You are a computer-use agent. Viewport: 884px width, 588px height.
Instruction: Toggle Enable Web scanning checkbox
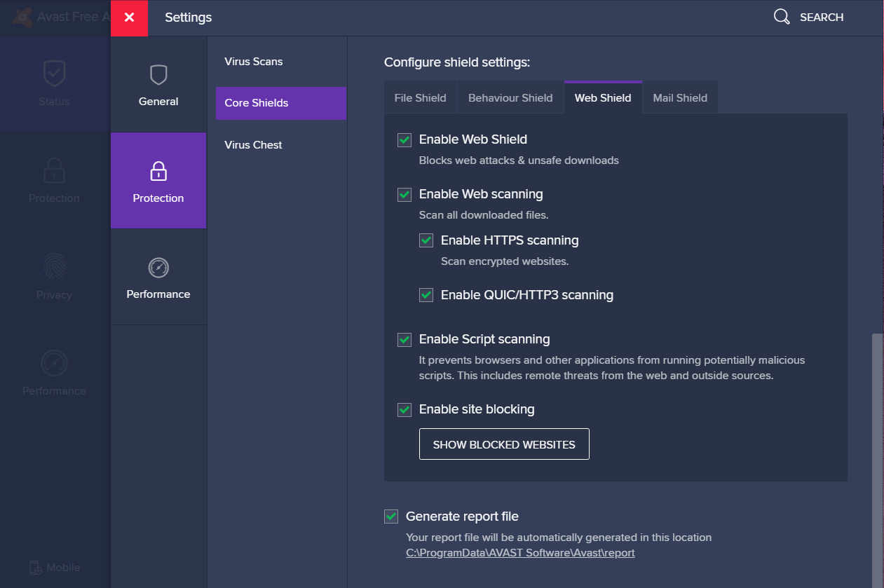pos(404,194)
